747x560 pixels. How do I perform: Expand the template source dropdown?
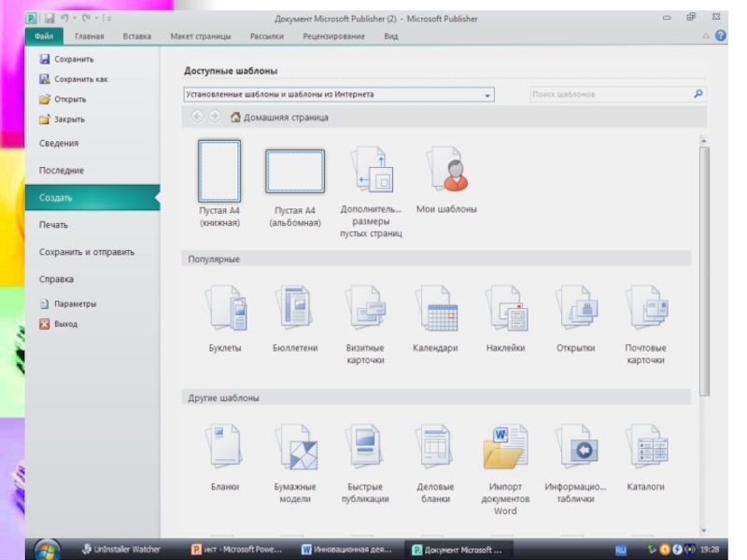(487, 95)
